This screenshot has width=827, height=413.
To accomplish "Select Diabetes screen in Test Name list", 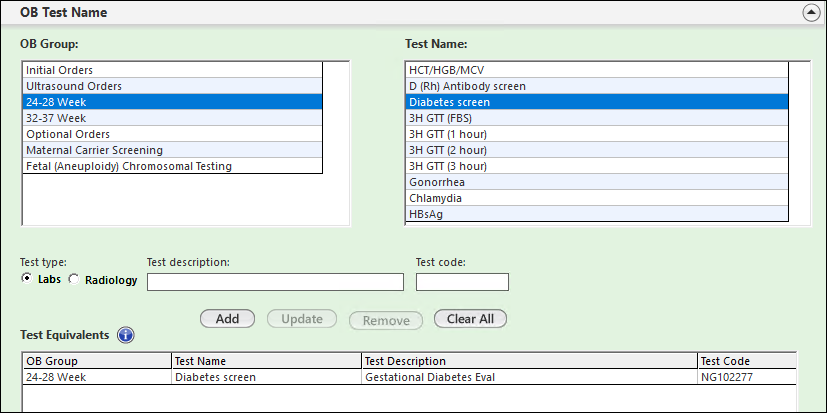I will coord(597,102).
